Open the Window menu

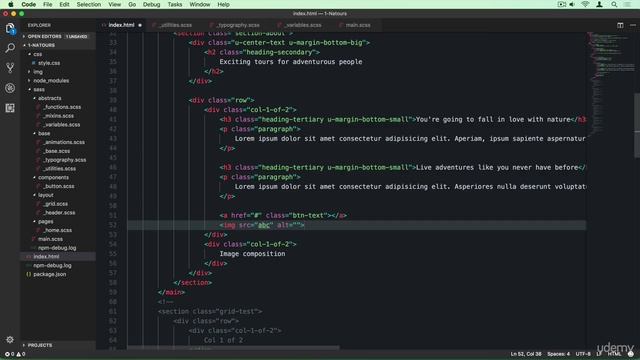click(200, 4)
